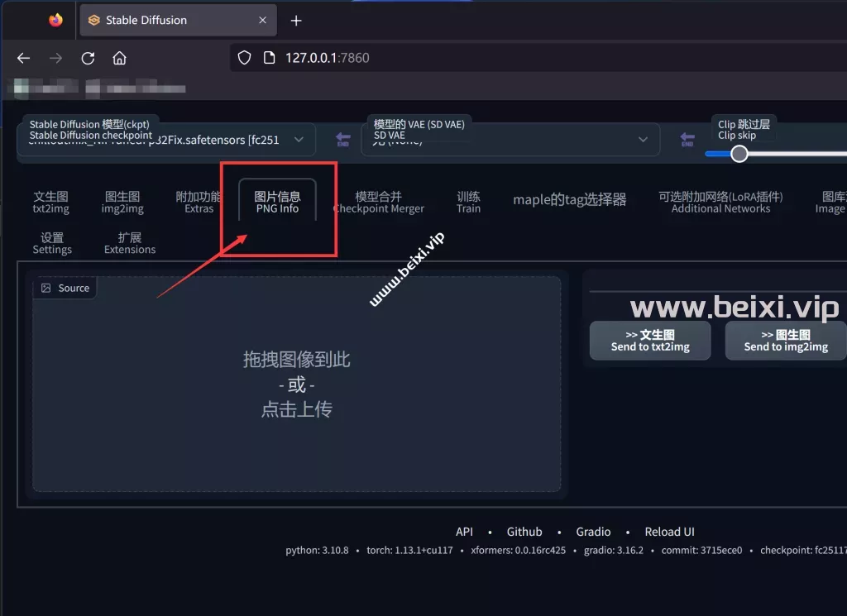The height and width of the screenshot is (616, 847).
Task: Click the Reload UI link
Action: [669, 532]
